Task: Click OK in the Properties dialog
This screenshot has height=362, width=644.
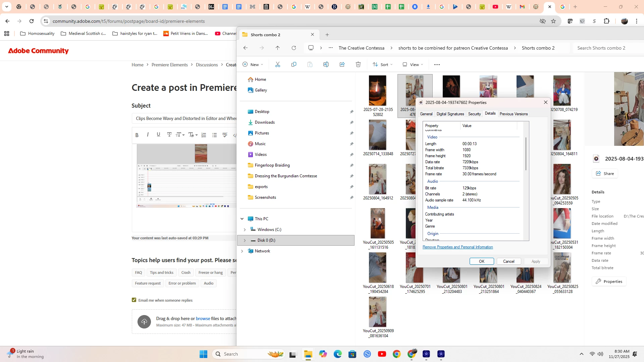Action: click(x=482, y=261)
